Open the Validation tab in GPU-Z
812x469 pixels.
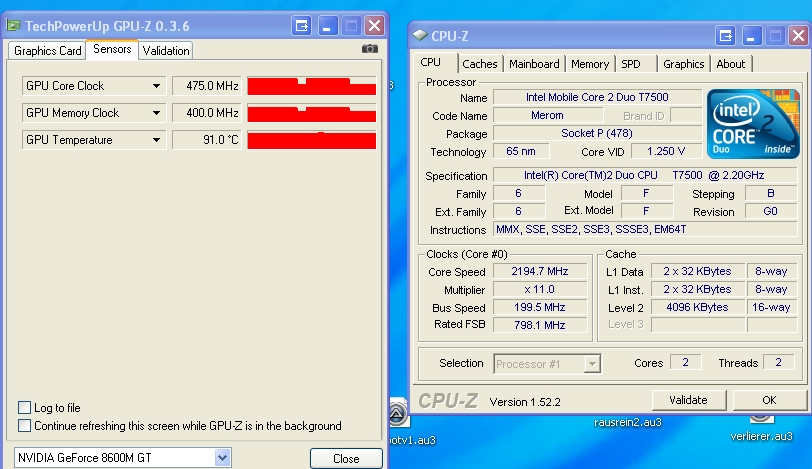point(166,51)
